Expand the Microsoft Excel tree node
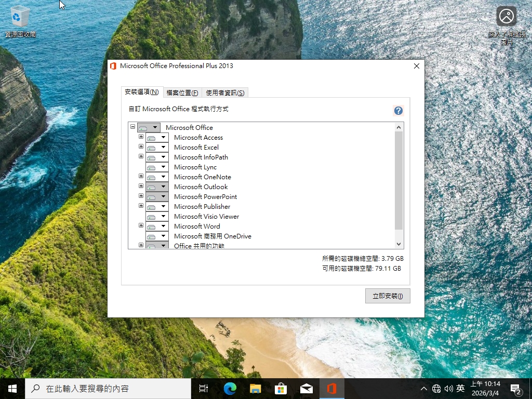The image size is (532, 399). (141, 147)
